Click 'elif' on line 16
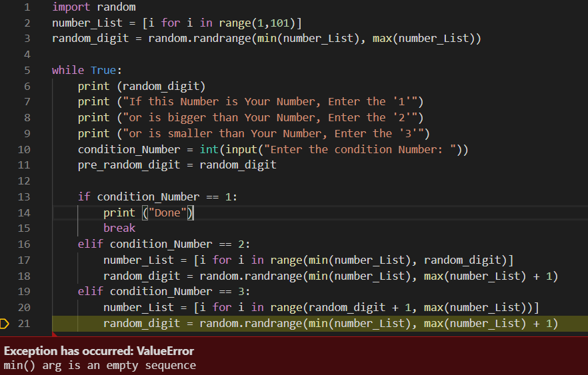The height and width of the screenshot is (375, 588). 91,244
